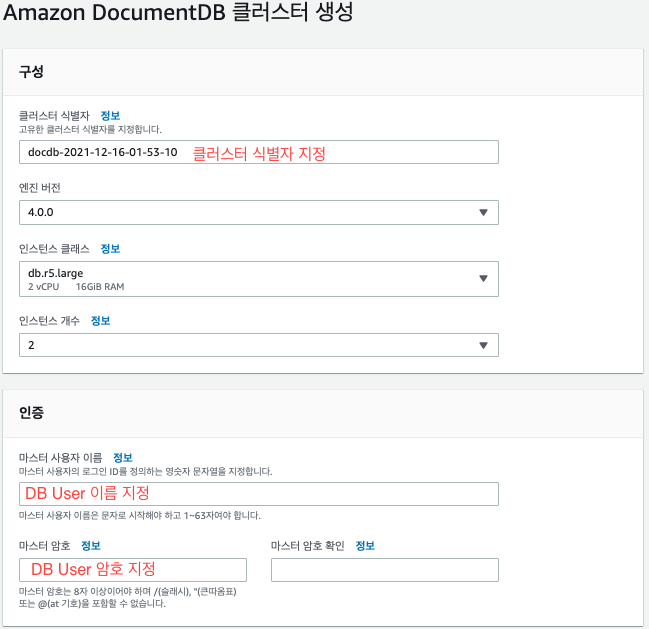649x629 pixels.
Task: Expand the 인스턴스 클래스 db.r5.large dropdown
Action: (259, 278)
